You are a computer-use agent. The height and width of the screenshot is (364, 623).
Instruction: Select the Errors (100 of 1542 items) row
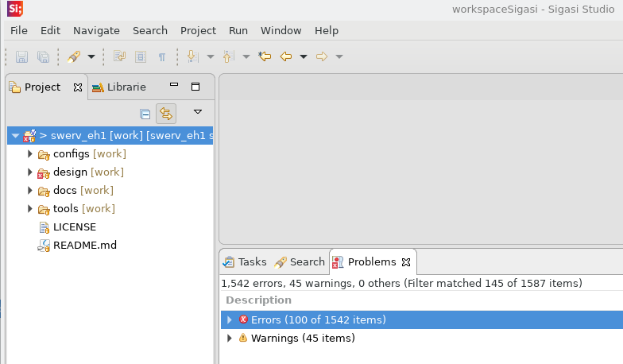tap(422, 319)
